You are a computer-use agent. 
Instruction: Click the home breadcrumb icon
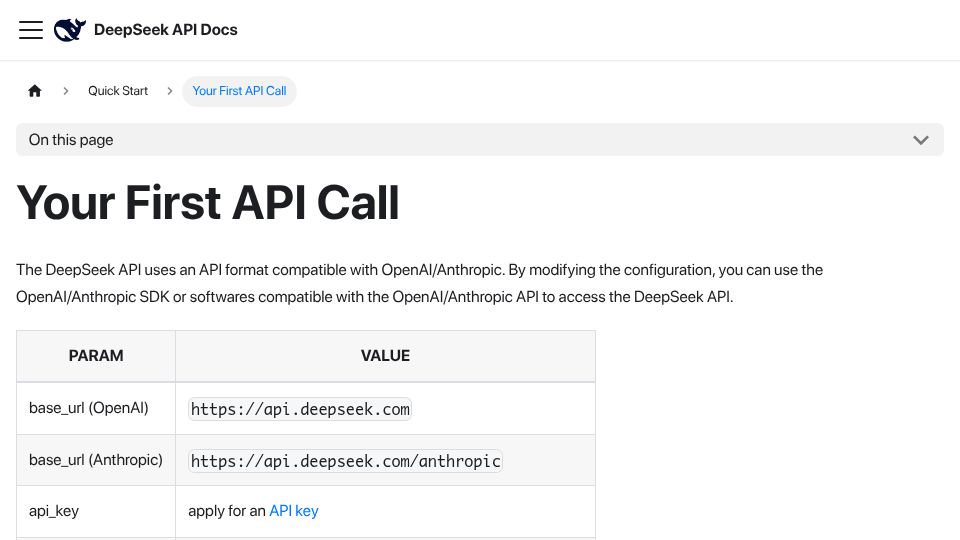click(35, 91)
